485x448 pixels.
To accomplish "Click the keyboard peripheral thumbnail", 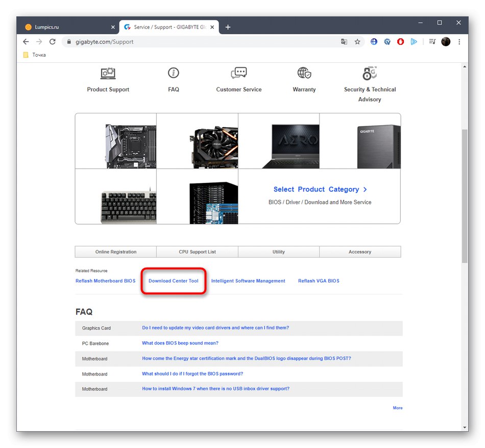I will tap(116, 197).
